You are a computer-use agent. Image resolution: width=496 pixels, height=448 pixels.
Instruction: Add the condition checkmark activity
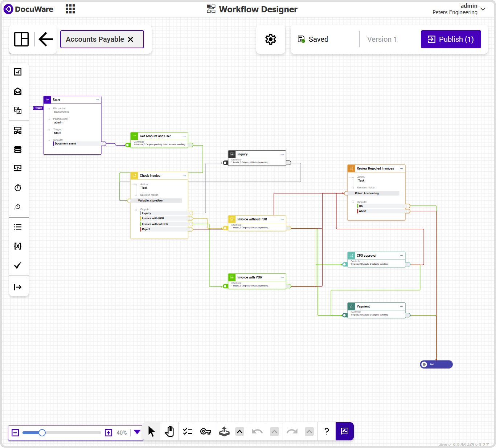point(18,265)
